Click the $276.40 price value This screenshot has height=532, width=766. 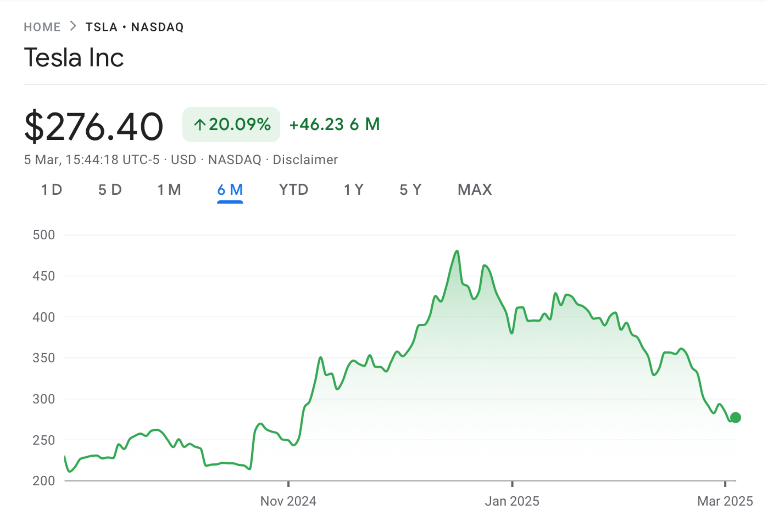click(94, 127)
